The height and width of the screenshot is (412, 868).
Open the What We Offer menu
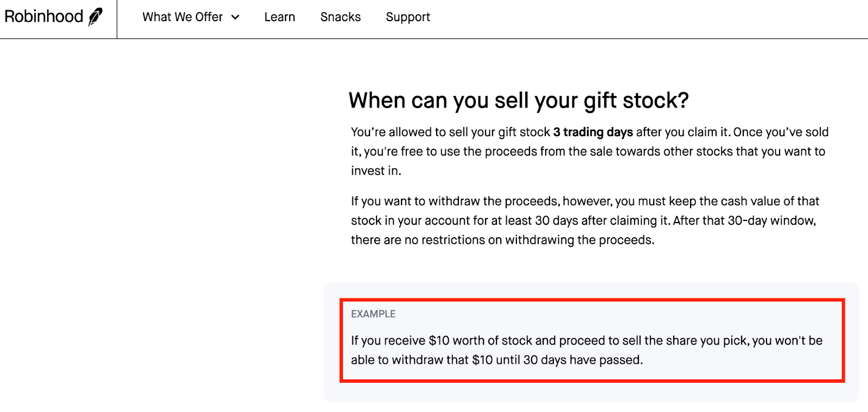183,17
